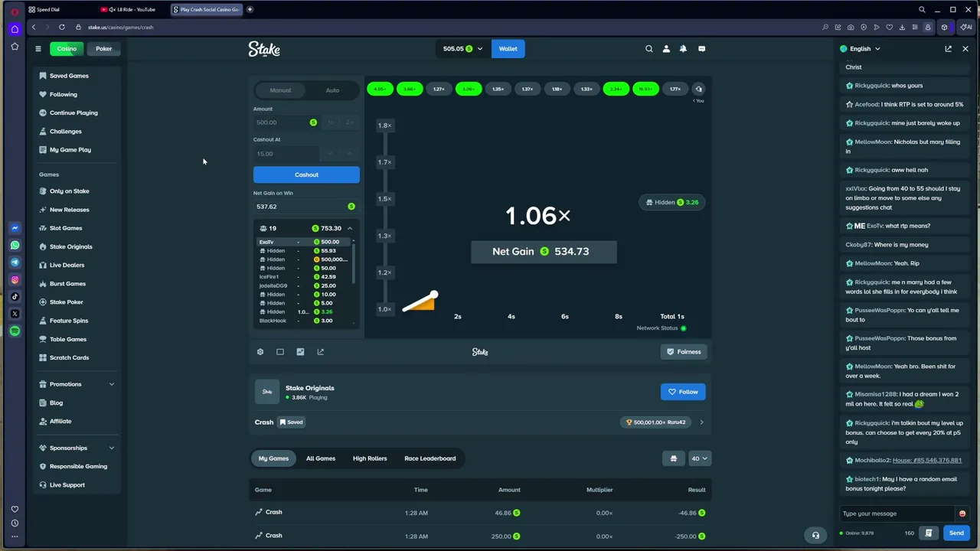
Task: Switch to Race Leaderboard tab
Action: tap(430, 458)
